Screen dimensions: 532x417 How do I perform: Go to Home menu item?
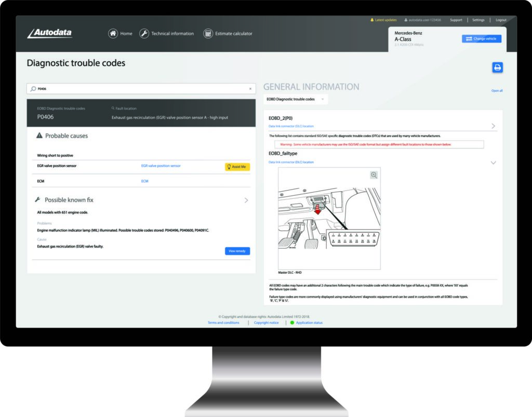126,34
